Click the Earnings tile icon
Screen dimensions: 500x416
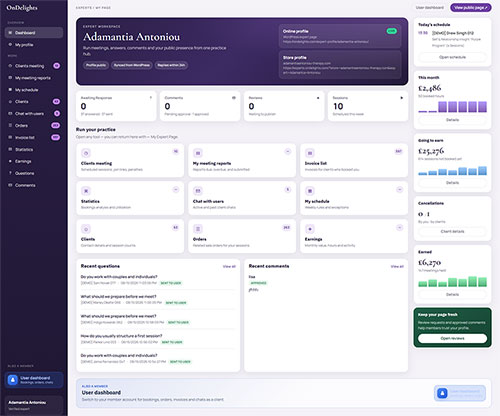310,229
